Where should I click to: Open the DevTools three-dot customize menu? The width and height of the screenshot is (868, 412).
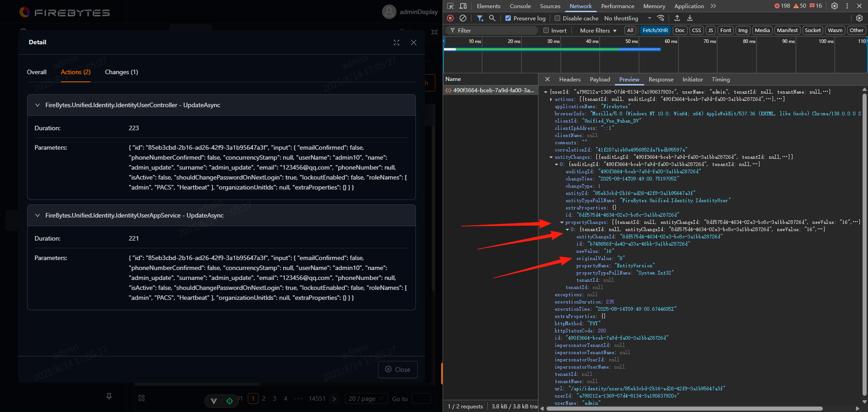click(x=847, y=6)
